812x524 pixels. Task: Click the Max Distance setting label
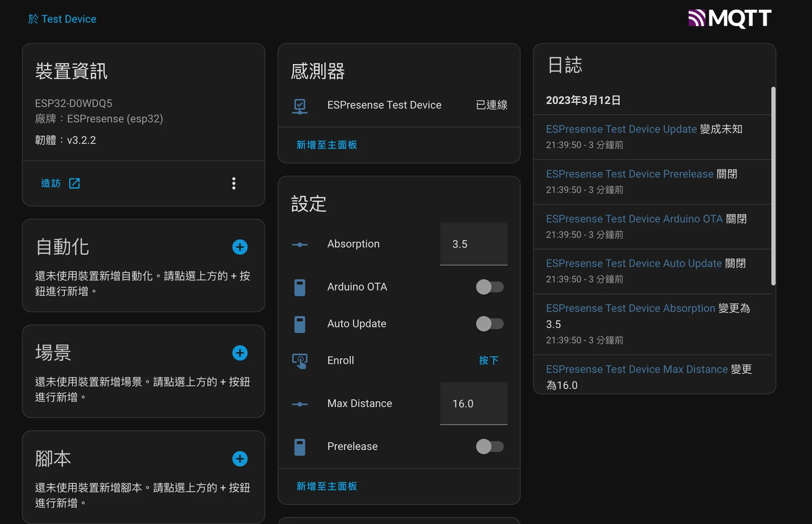[x=360, y=404]
